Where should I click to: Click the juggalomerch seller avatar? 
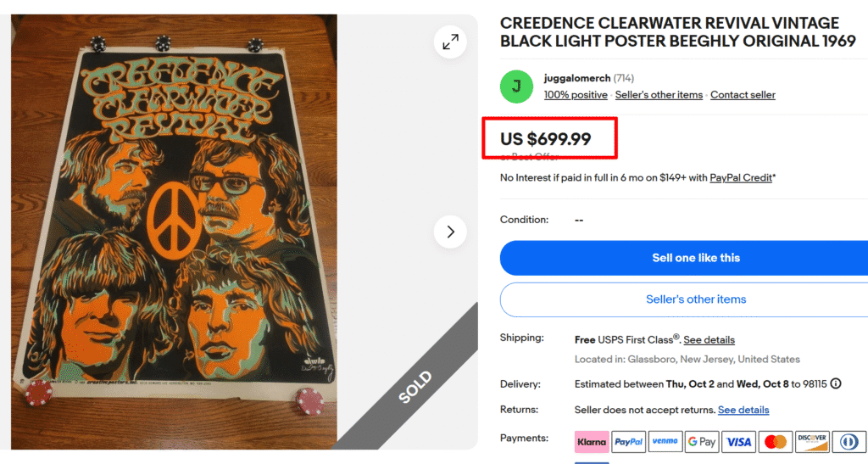pos(516,87)
